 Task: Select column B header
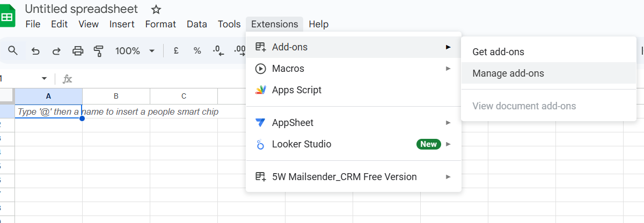[116, 96]
